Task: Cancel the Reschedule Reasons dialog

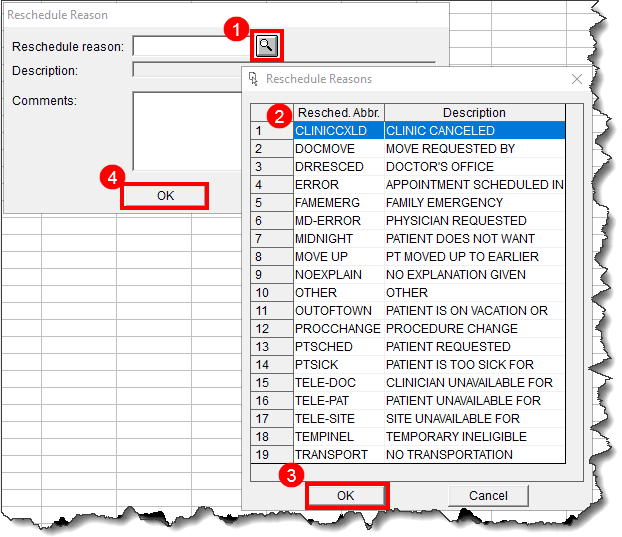Action: [488, 495]
